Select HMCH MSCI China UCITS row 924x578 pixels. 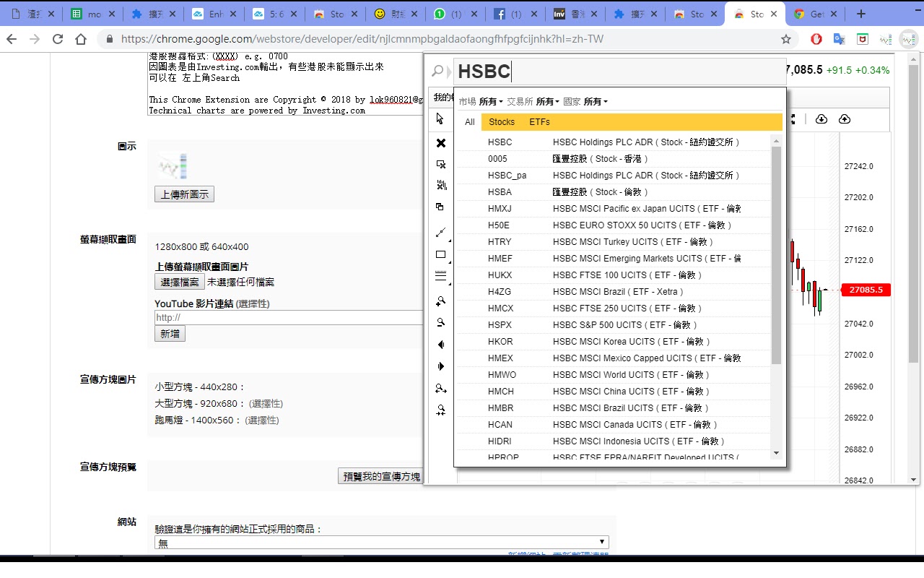point(614,392)
